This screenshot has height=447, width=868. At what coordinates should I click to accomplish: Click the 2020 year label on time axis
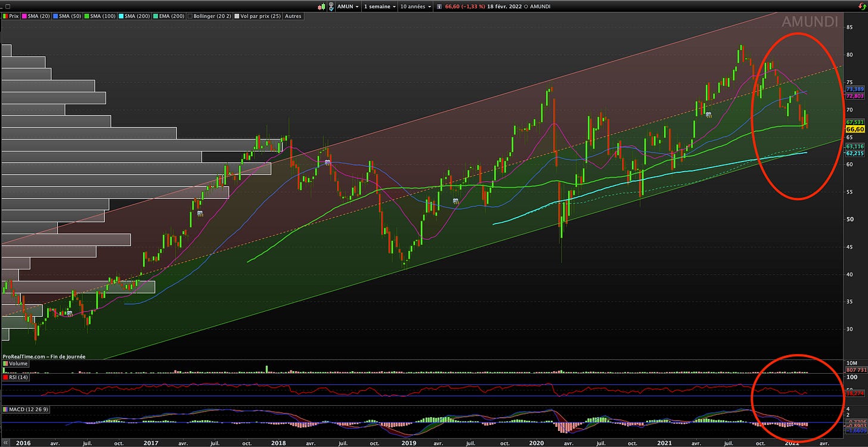click(537, 443)
